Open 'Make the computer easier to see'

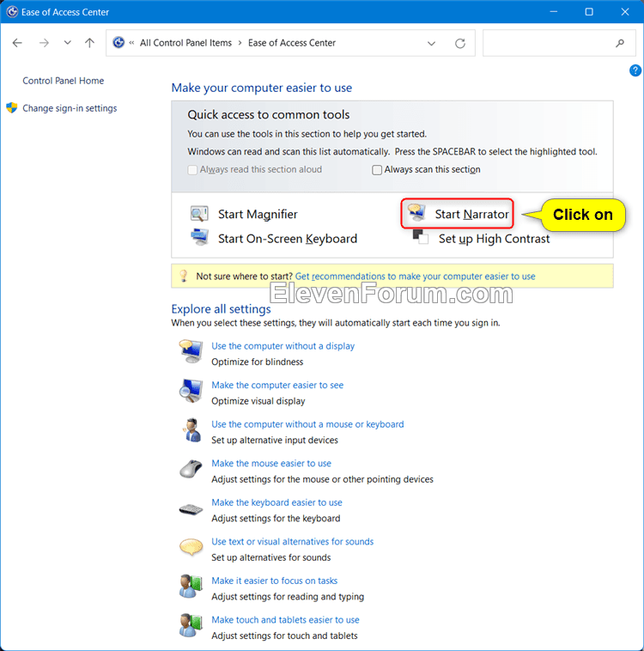277,385
